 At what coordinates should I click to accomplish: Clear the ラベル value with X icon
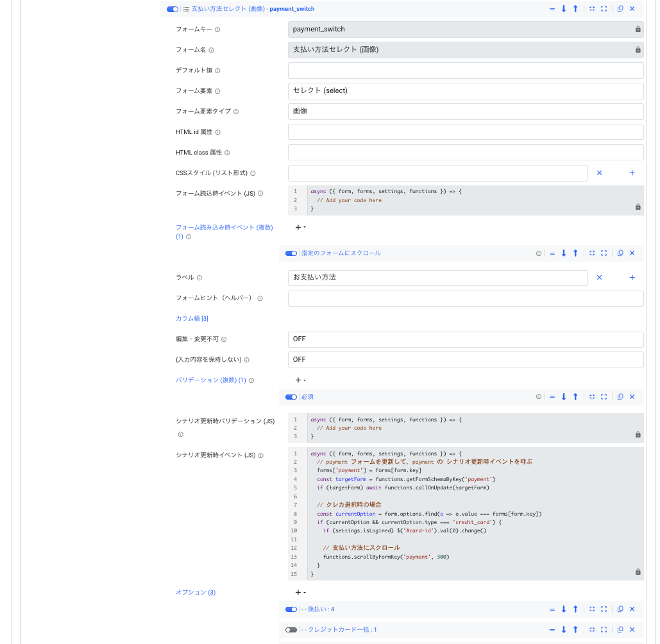click(x=599, y=277)
